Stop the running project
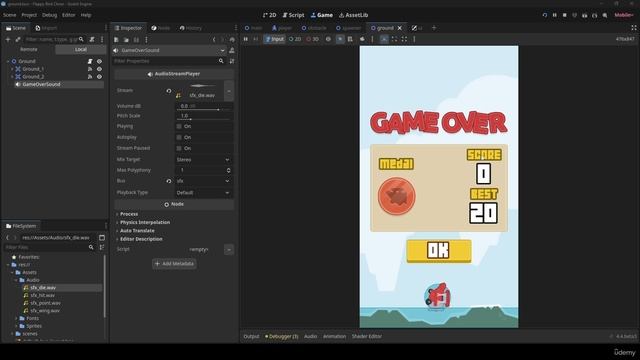Image resolution: width=640 pixels, height=360 pixels. pyautogui.click(x=564, y=15)
